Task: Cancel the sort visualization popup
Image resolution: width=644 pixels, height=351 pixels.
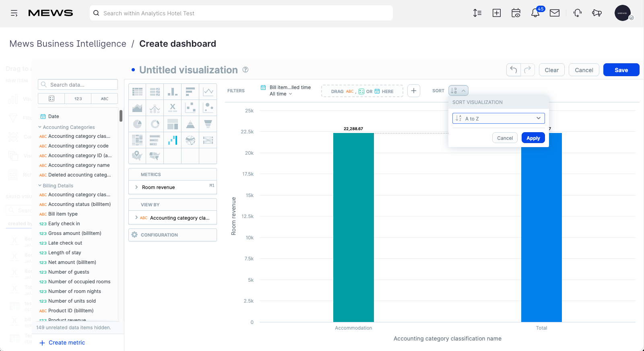Action: [x=505, y=138]
